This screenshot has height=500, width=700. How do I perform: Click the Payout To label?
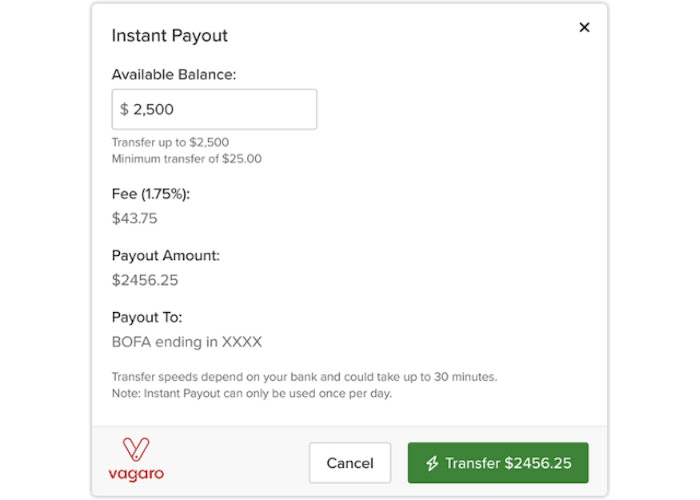(147, 318)
